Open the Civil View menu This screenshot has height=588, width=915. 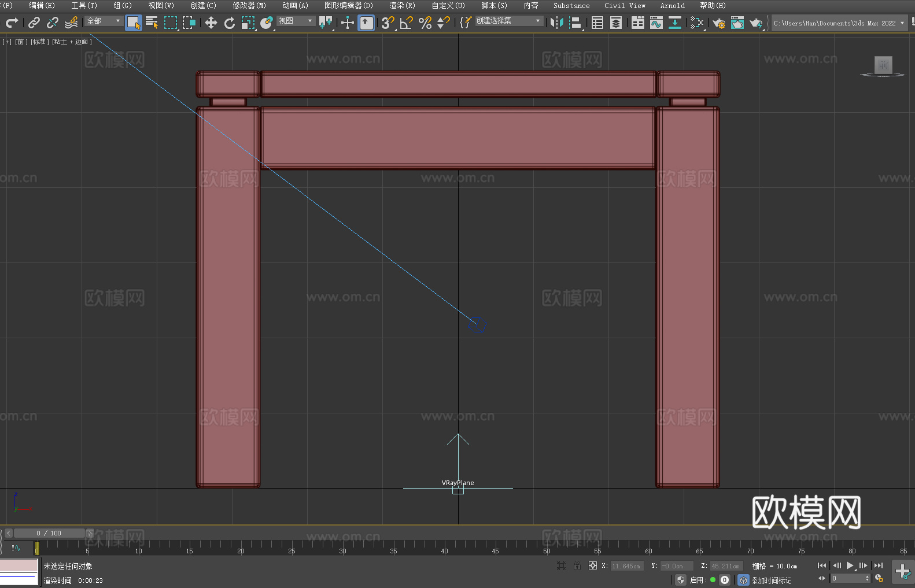625,5
